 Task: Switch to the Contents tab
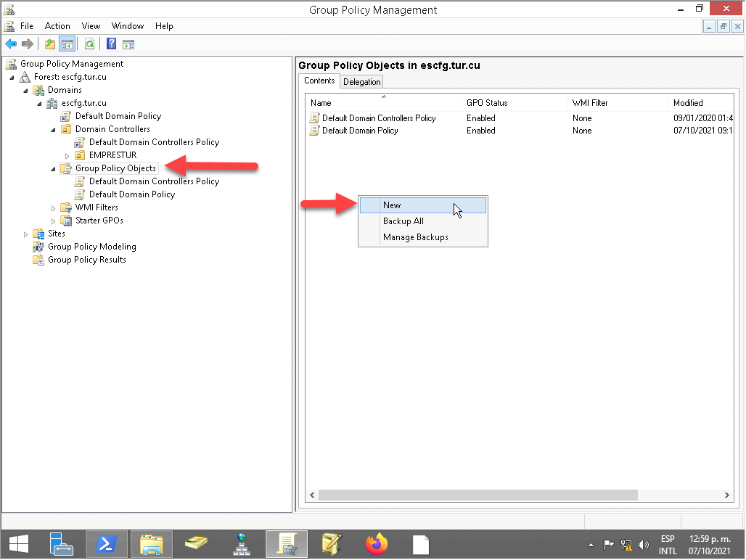coord(319,81)
